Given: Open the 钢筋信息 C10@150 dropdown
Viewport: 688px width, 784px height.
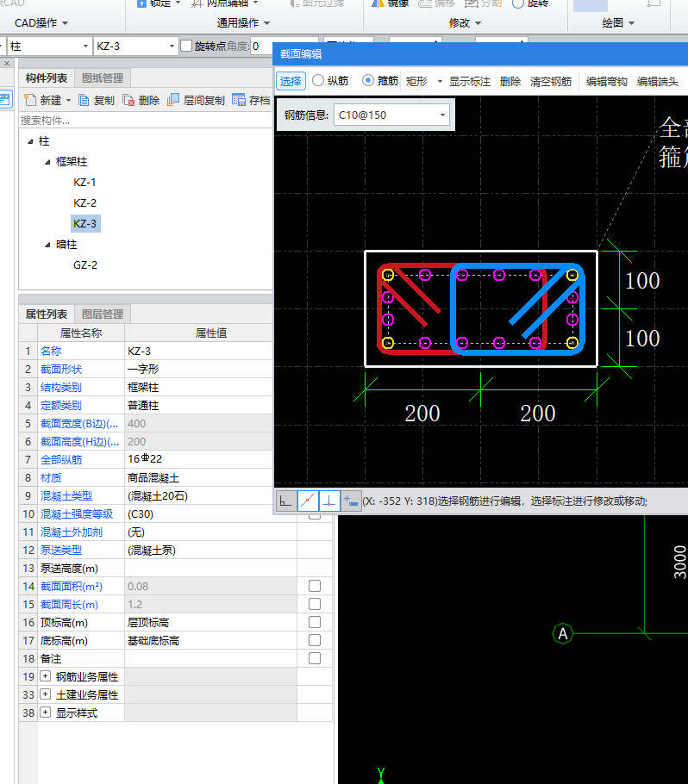Looking at the screenshot, I should coord(442,115).
